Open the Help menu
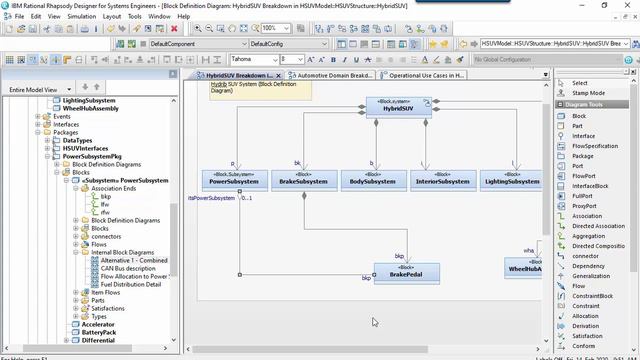This screenshot has height=360, width=640. click(184, 16)
